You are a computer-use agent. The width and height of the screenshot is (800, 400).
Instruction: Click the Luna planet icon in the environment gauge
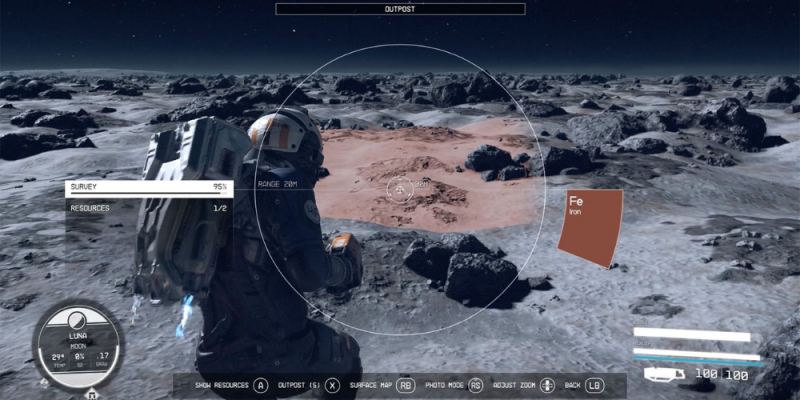(x=77, y=321)
